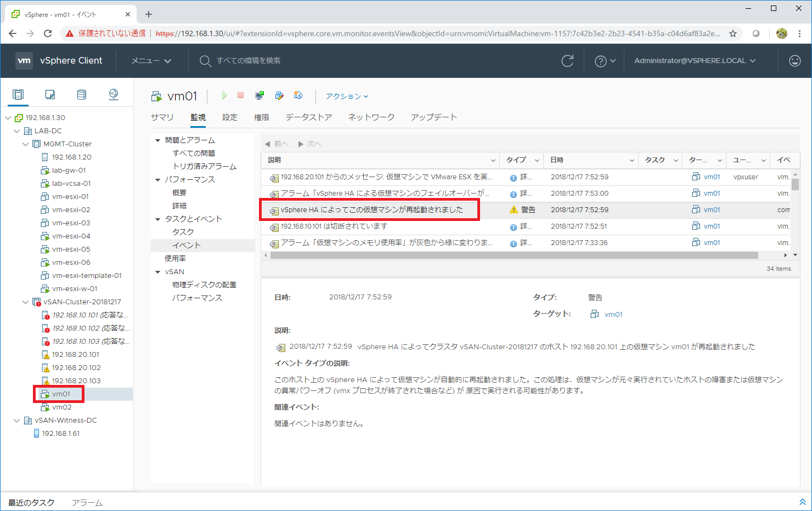Go back in the browser

tap(13, 33)
